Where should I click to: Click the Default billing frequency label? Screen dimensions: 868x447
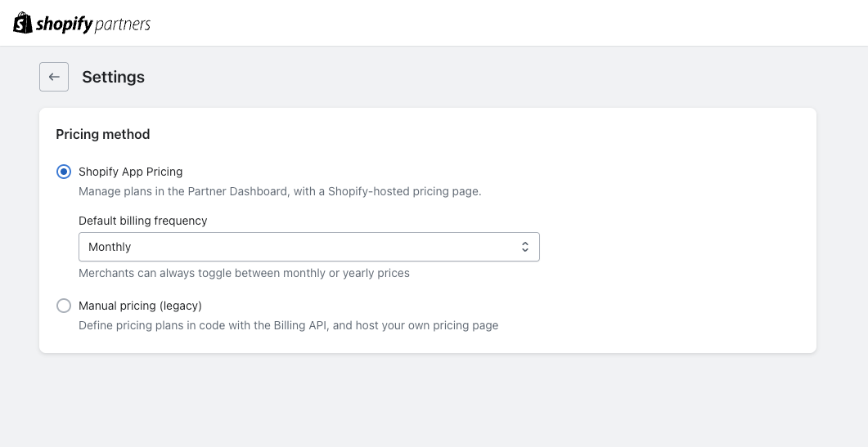coord(143,221)
